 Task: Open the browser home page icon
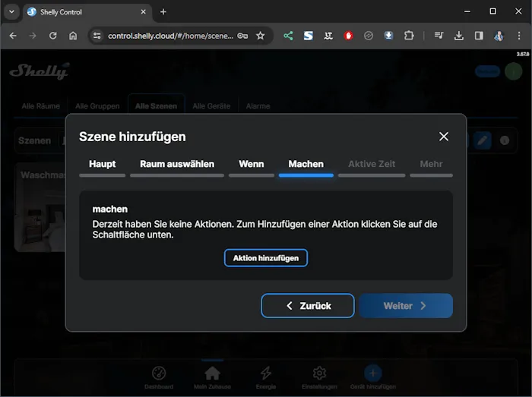[73, 36]
